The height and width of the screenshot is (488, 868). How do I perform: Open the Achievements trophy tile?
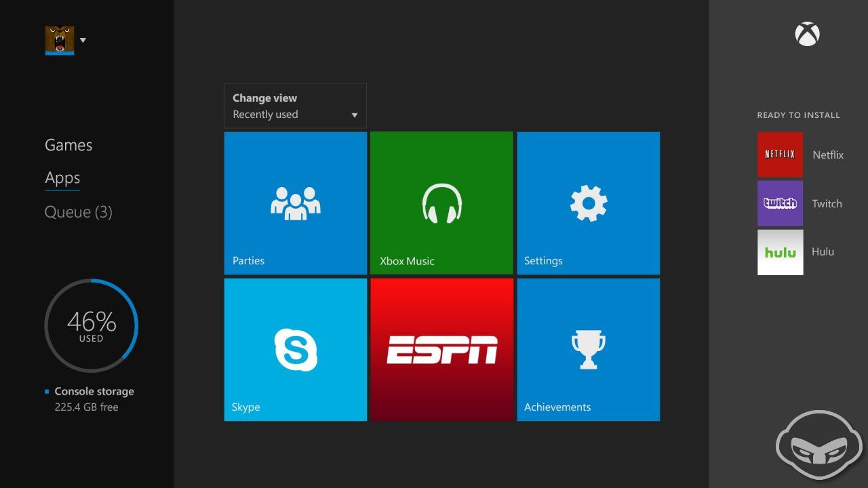[588, 350]
